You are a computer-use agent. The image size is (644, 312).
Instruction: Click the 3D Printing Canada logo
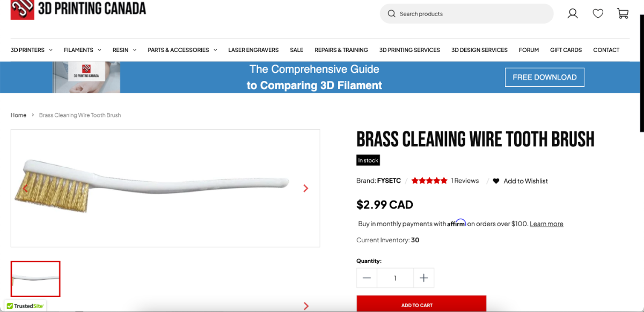[78, 9]
